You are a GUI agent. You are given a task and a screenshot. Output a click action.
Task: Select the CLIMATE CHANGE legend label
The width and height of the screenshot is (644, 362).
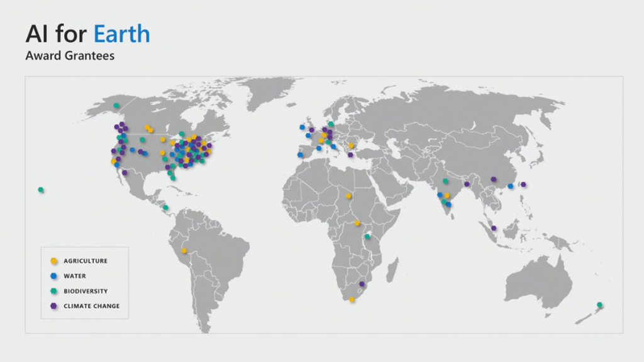92,306
